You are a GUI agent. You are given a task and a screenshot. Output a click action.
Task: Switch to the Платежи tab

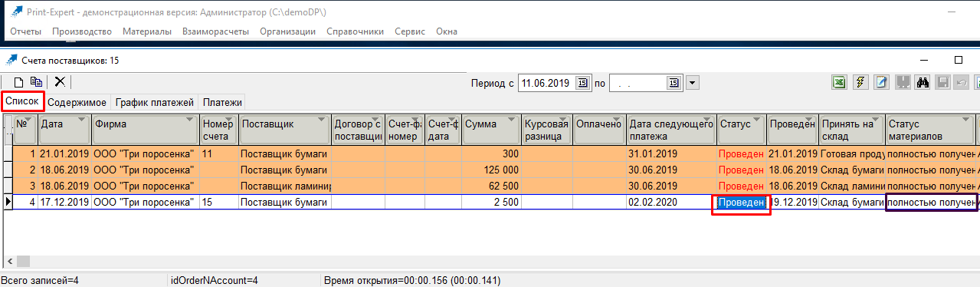click(x=222, y=102)
